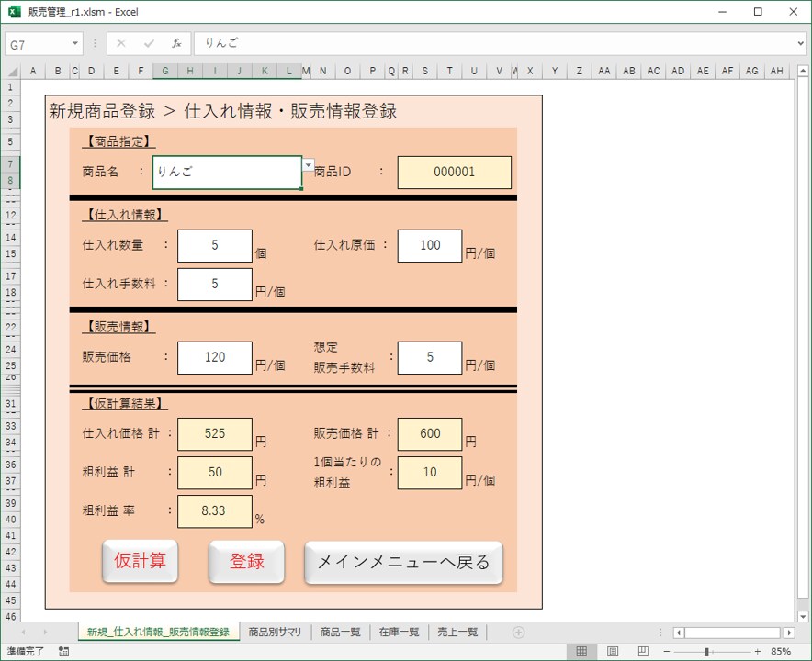Open the 商品名 dropdown list arrow

coord(308,164)
